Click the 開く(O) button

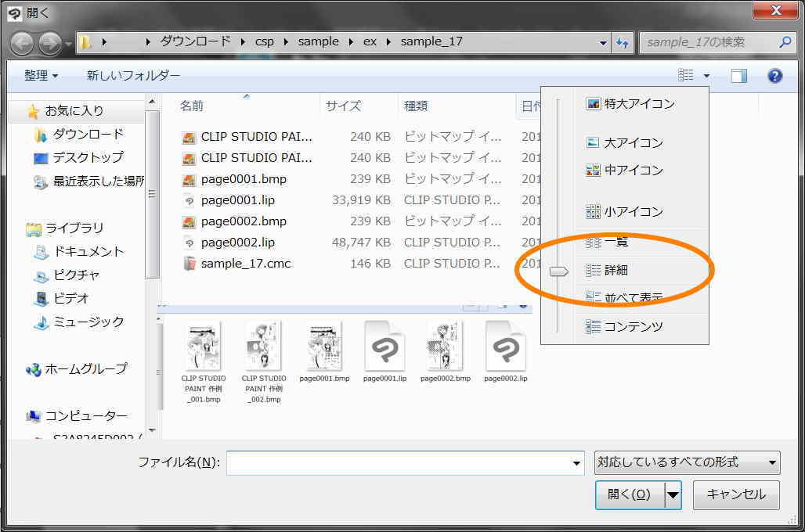[x=629, y=494]
